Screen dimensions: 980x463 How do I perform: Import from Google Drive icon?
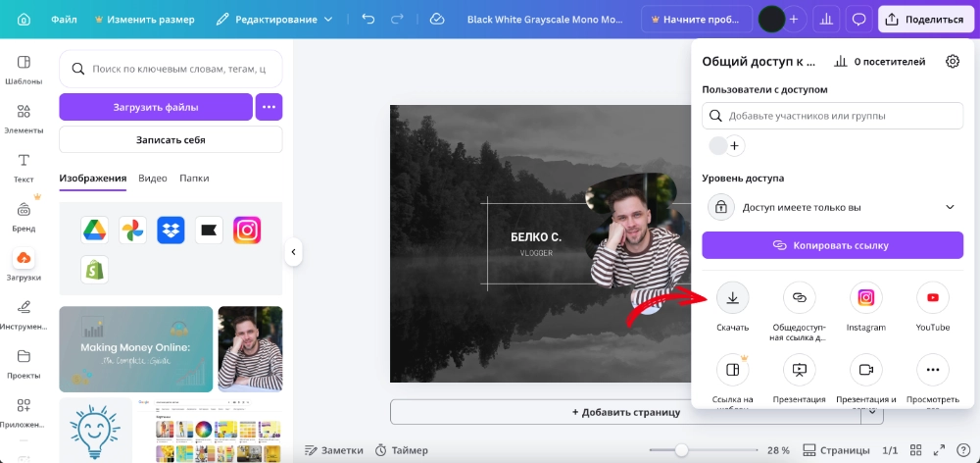point(94,231)
